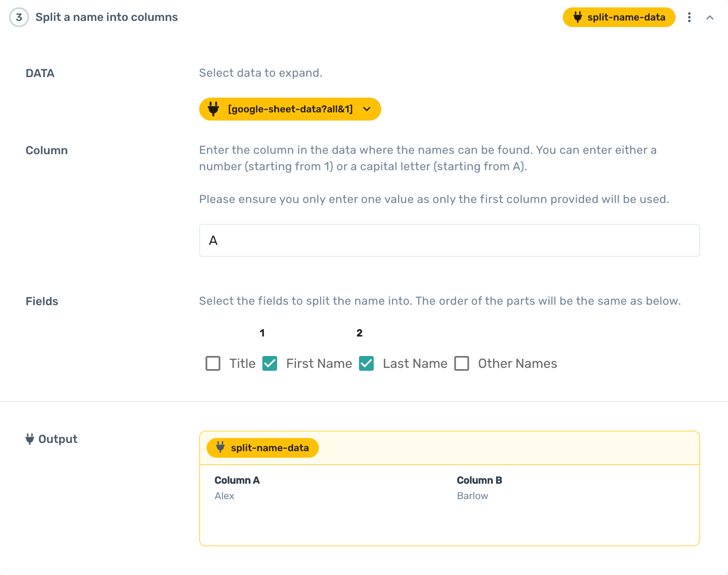
Task: Open the [google-sheet-data?all&1] data selector
Action: (290, 109)
